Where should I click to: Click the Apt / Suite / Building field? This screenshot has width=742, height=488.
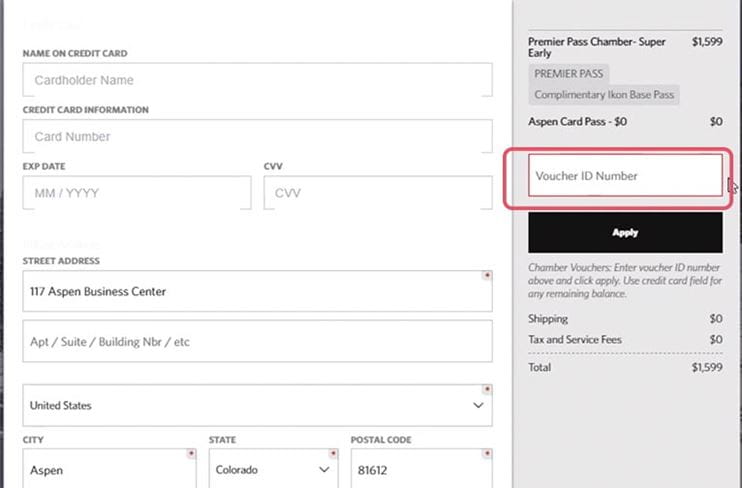click(256, 342)
